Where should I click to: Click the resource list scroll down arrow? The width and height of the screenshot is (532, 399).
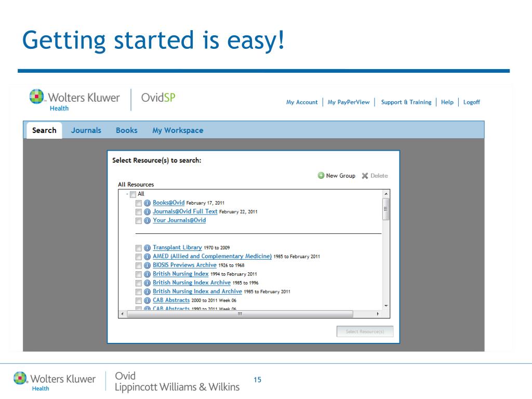(386, 305)
